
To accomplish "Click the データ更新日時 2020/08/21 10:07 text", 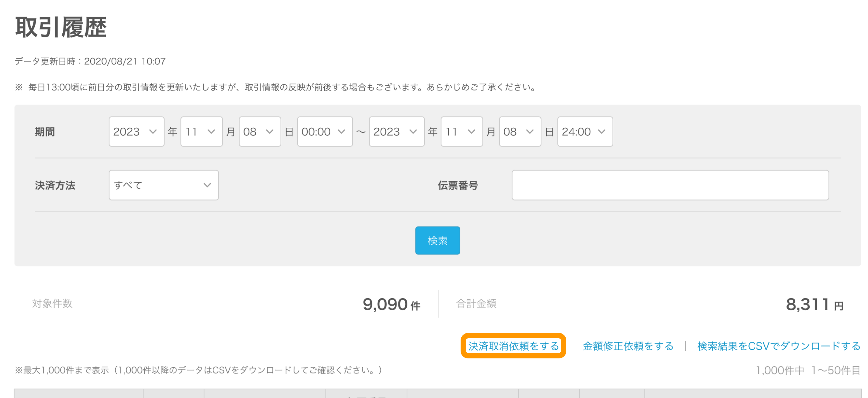I will tap(90, 61).
